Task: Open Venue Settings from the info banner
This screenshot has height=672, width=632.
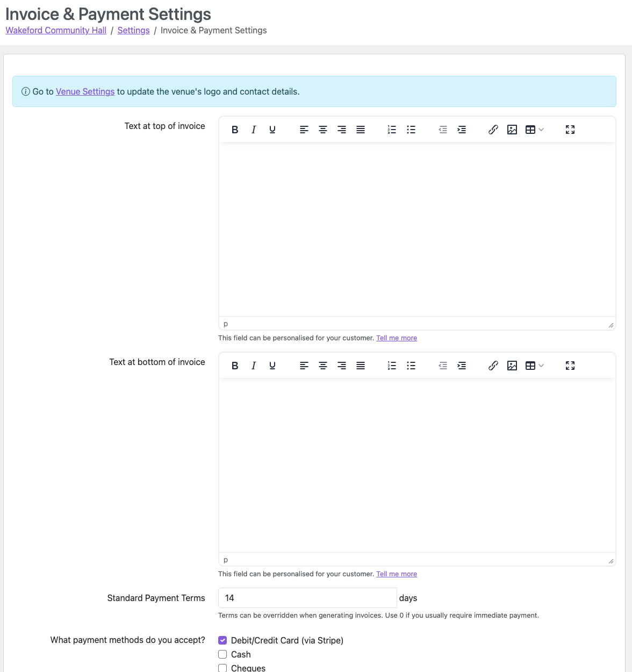Action: (85, 91)
